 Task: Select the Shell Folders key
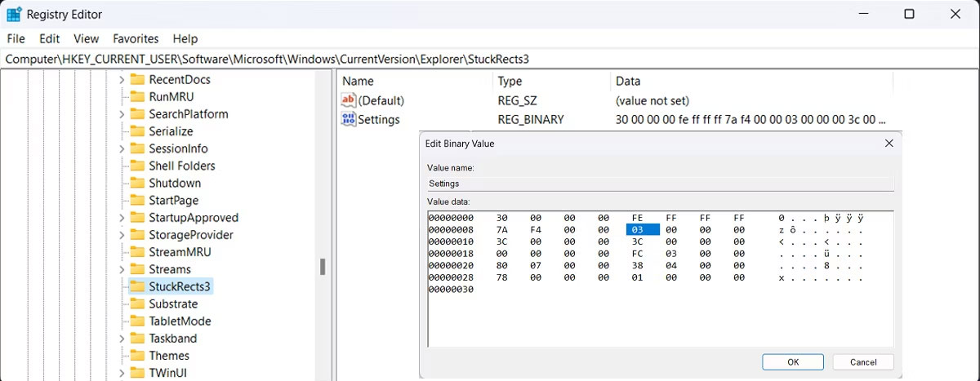click(181, 166)
